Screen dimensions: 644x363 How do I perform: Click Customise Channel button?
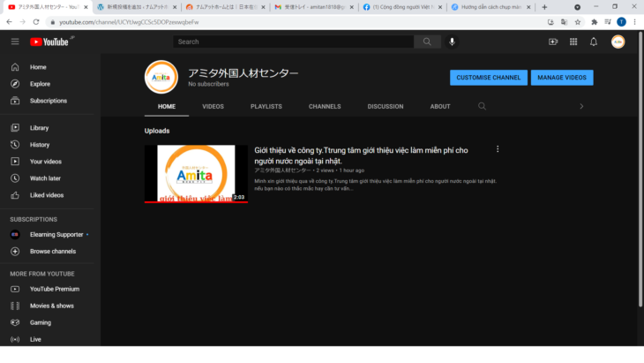coord(489,78)
